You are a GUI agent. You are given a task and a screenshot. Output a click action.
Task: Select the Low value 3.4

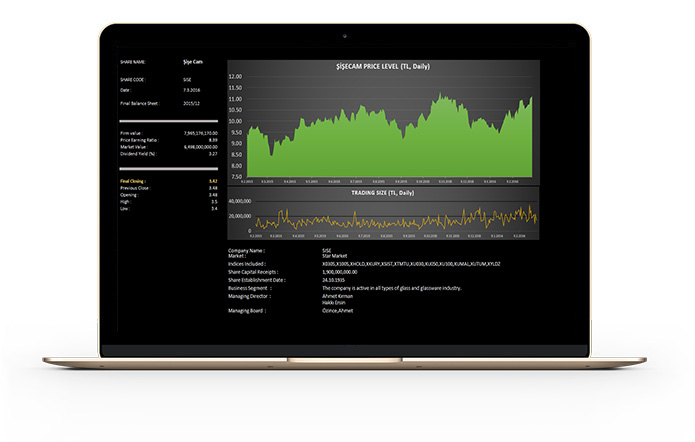pyautogui.click(x=215, y=208)
